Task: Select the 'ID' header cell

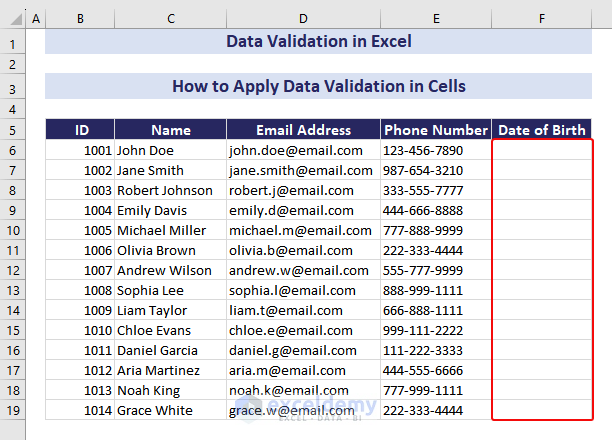Action: [80, 130]
